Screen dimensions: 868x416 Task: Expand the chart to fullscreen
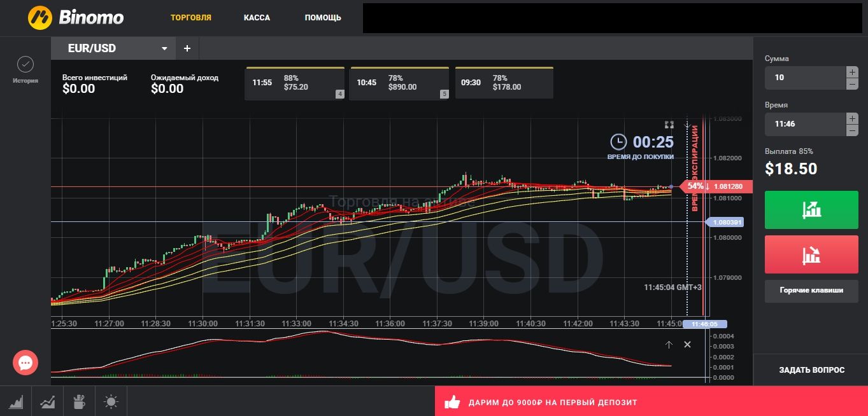coord(669,125)
